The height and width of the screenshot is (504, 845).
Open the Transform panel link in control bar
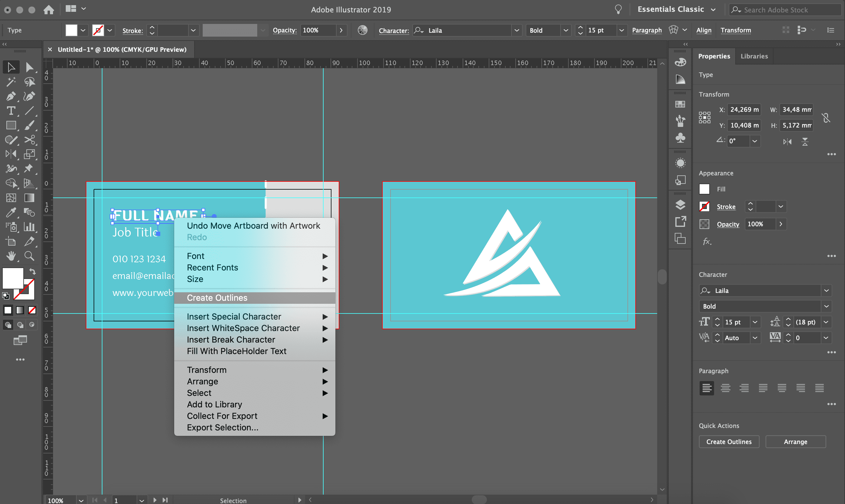pos(736,30)
